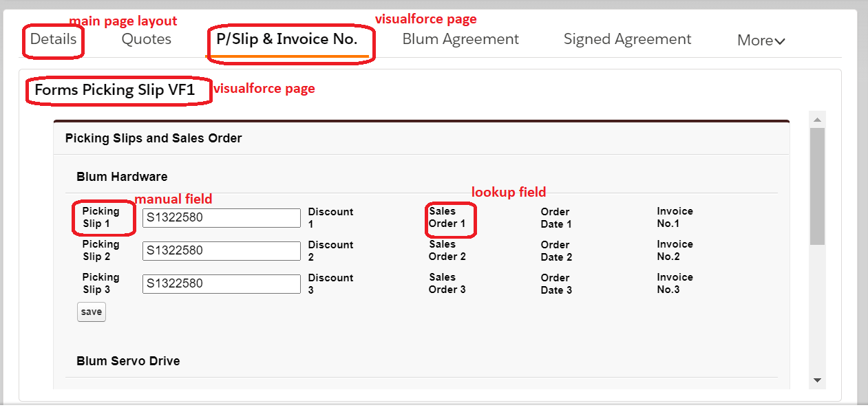Open the Blum Agreement tab
Viewport: 868px width, 412px height.
[x=461, y=39]
